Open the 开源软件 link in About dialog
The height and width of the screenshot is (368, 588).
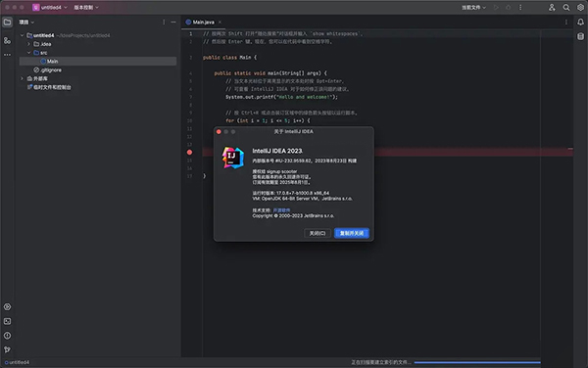pos(281,210)
